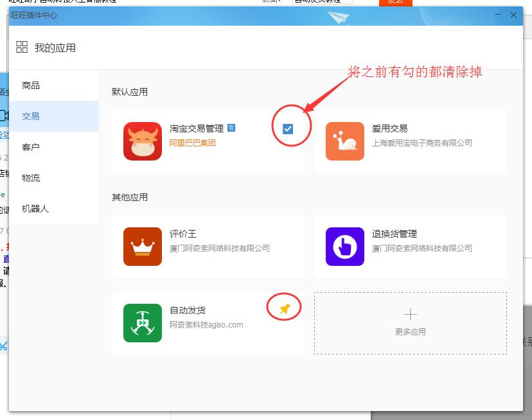Show the 机器人 category
Viewport: 532px width, 420px height.
(54, 209)
